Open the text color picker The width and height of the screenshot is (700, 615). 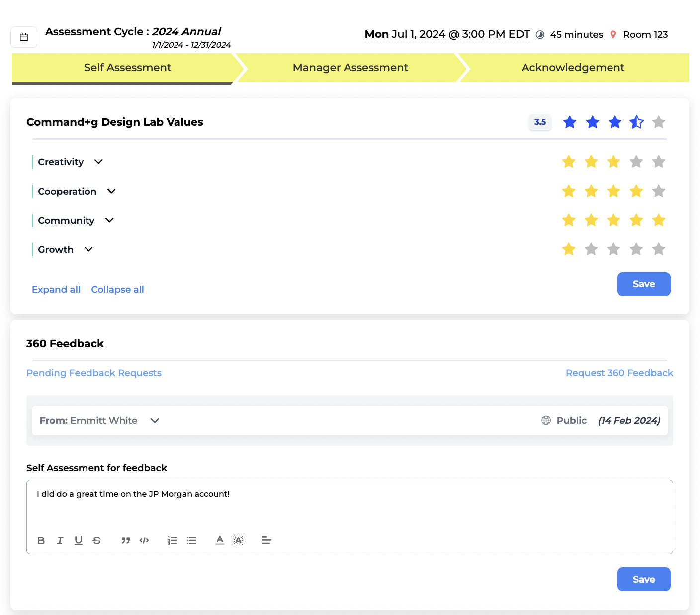coord(220,540)
